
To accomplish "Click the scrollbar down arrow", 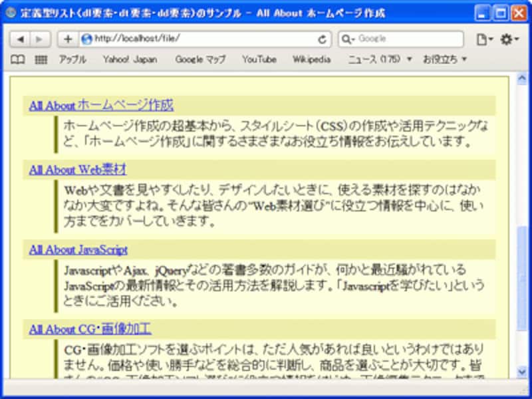I will click(x=522, y=372).
